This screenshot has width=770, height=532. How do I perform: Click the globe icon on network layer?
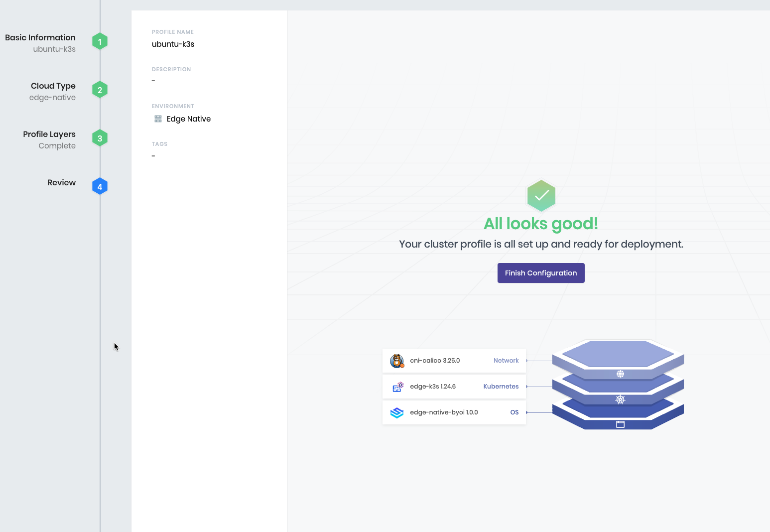tap(620, 374)
